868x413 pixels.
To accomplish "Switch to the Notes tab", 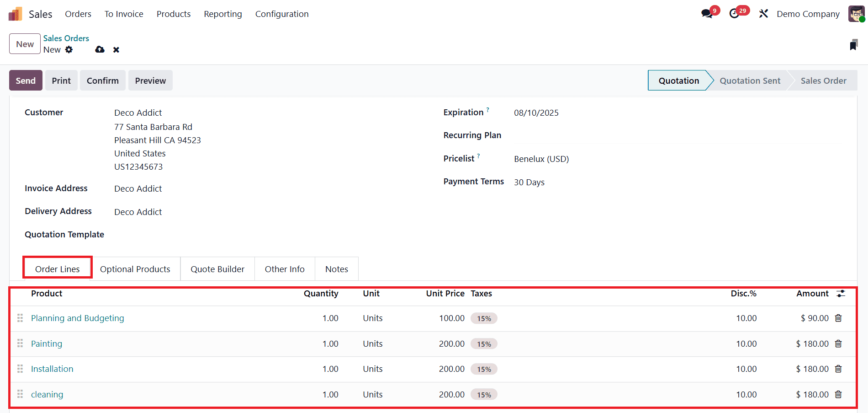I will pyautogui.click(x=337, y=269).
